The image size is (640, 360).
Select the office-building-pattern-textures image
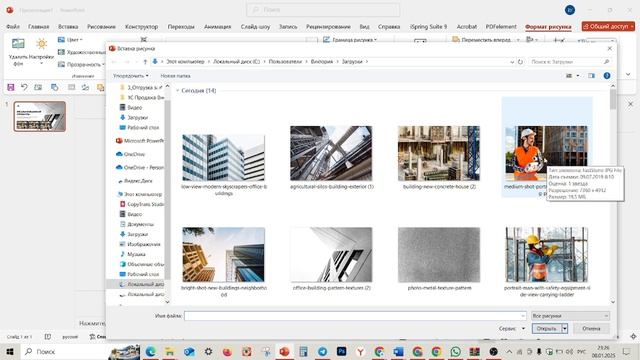[x=331, y=255]
